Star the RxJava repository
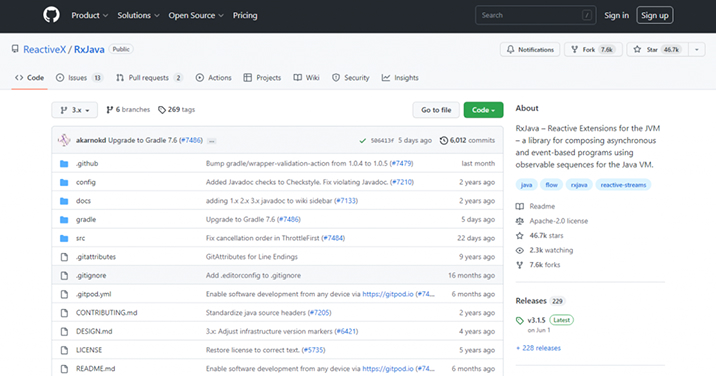The image size is (716, 376). [x=658, y=50]
